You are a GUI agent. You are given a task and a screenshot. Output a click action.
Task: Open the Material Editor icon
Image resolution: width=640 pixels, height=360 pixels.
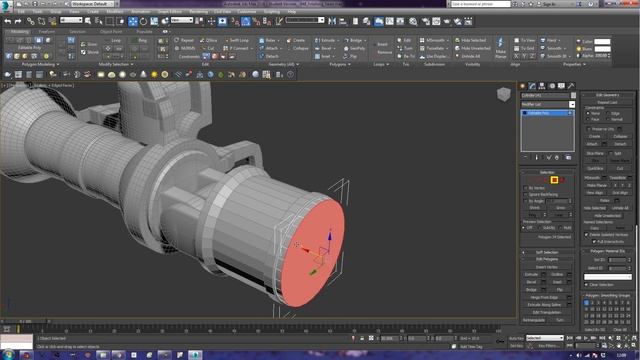[413, 21]
